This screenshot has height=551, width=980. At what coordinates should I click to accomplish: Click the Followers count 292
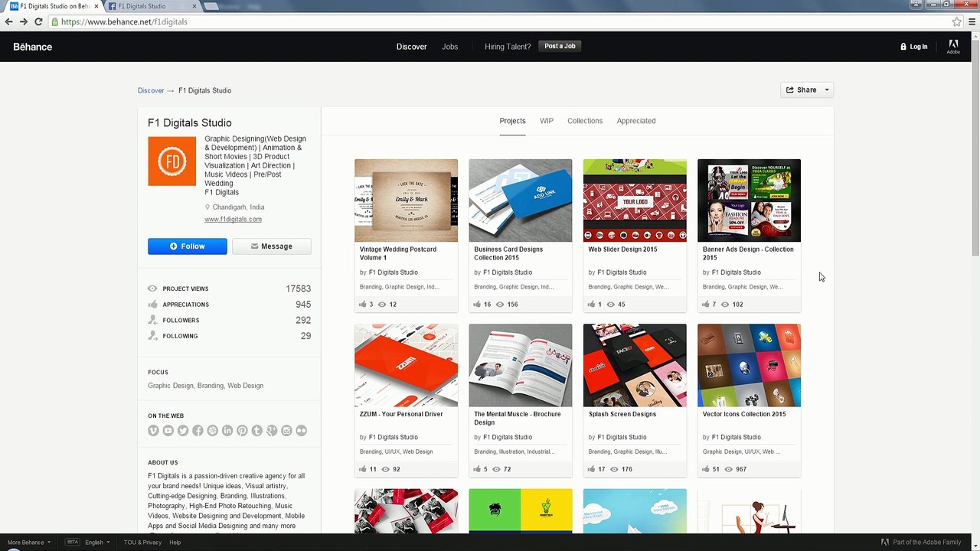[x=303, y=320]
